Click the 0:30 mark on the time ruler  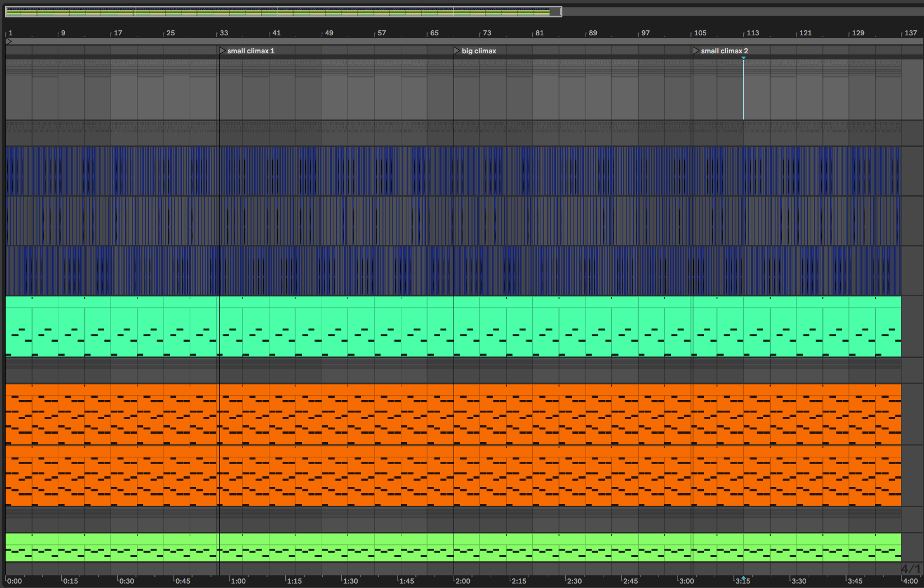click(x=126, y=581)
